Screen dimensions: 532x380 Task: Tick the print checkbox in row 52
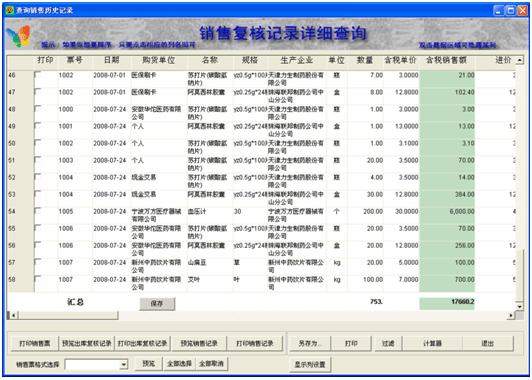tap(38, 177)
